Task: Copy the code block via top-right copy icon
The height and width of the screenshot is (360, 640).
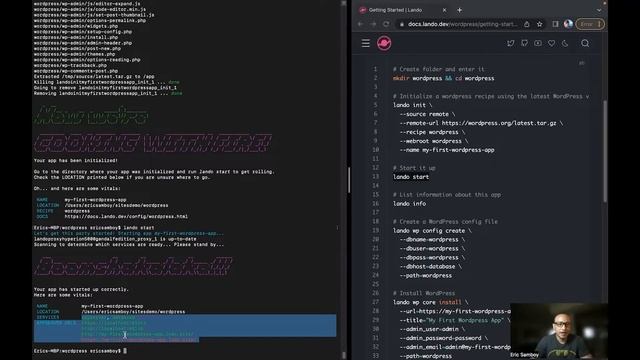Action: point(582,63)
